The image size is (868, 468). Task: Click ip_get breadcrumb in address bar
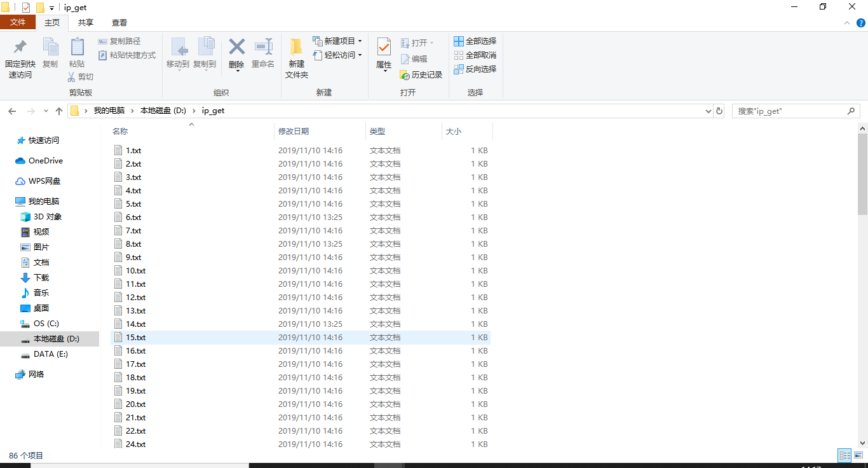(x=213, y=111)
